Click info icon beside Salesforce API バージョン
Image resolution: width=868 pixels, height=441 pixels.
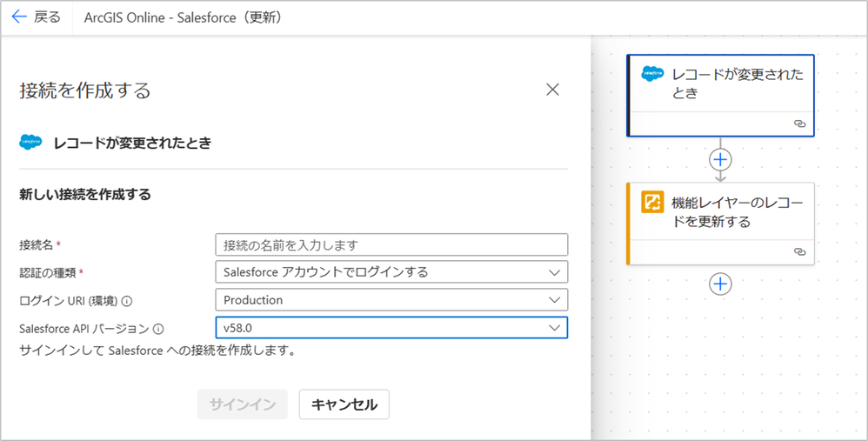click(158, 329)
